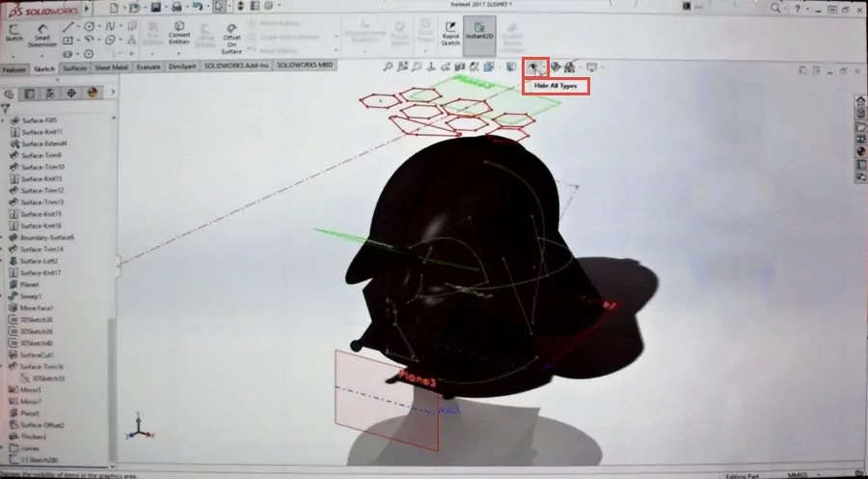Click the Open document icon

pos(134,7)
